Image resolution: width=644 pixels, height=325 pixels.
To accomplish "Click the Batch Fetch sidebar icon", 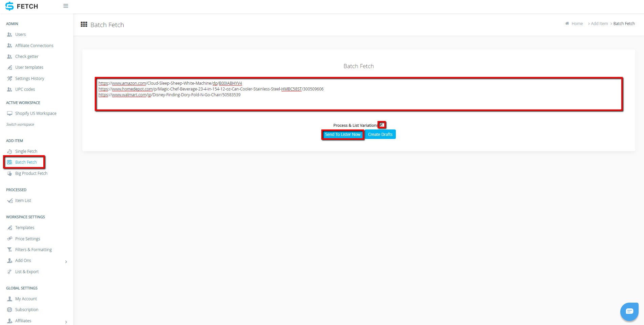I will point(9,162).
